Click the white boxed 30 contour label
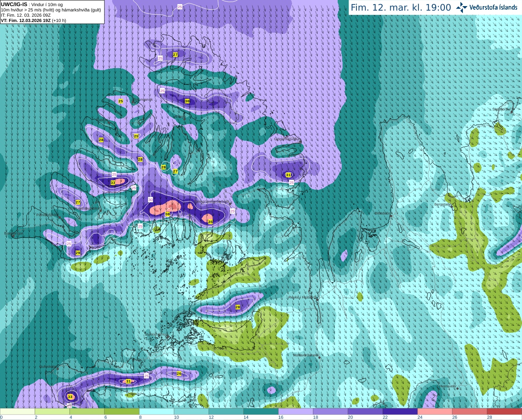Screen dimensions: 522x420 (150, 200)
